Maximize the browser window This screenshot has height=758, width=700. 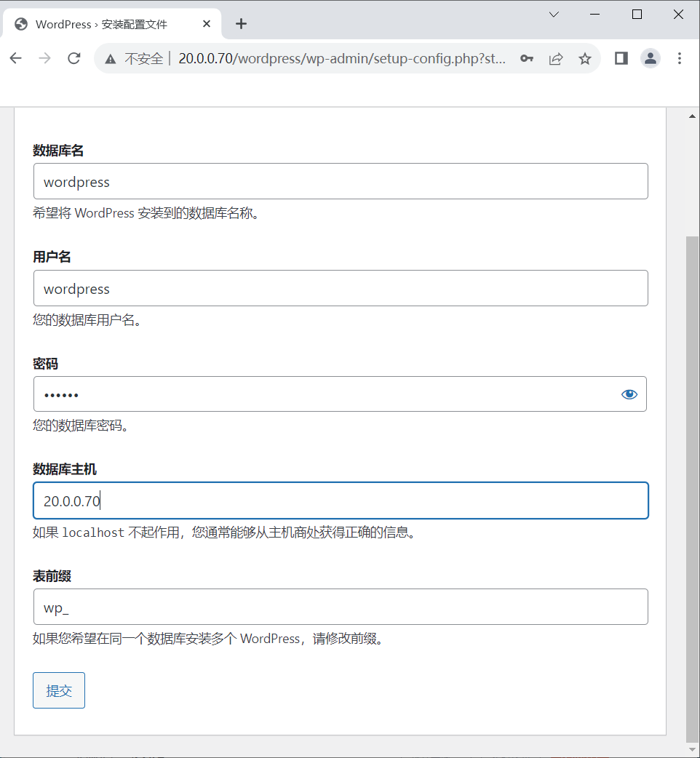coord(637,15)
